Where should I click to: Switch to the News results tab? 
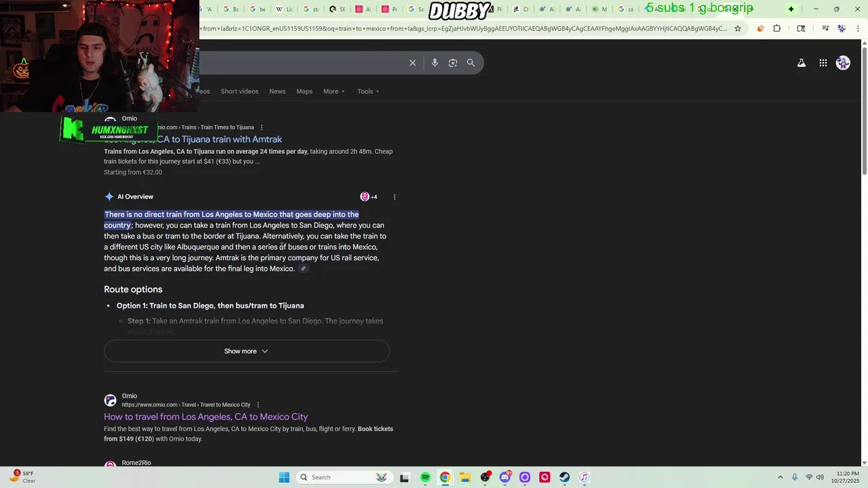coord(277,91)
